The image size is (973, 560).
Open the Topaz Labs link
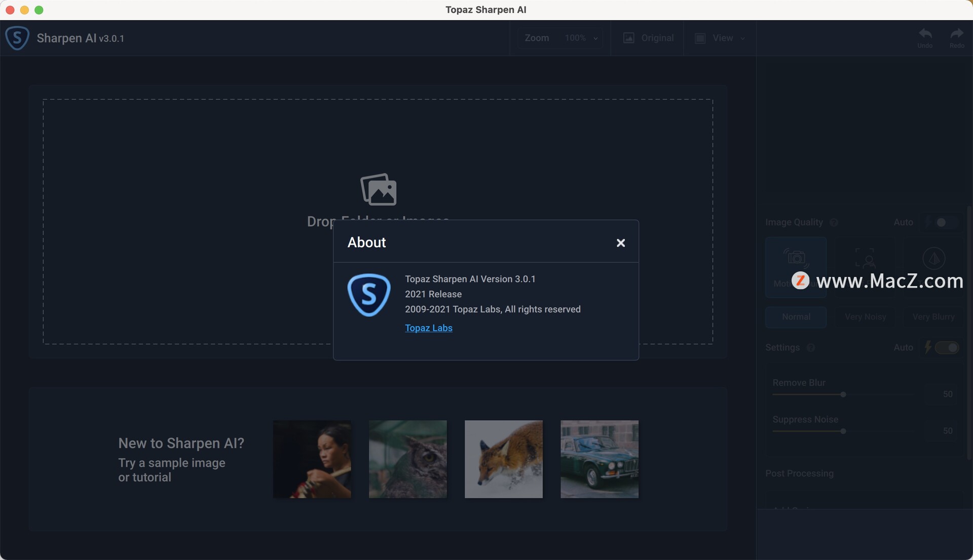(x=428, y=328)
